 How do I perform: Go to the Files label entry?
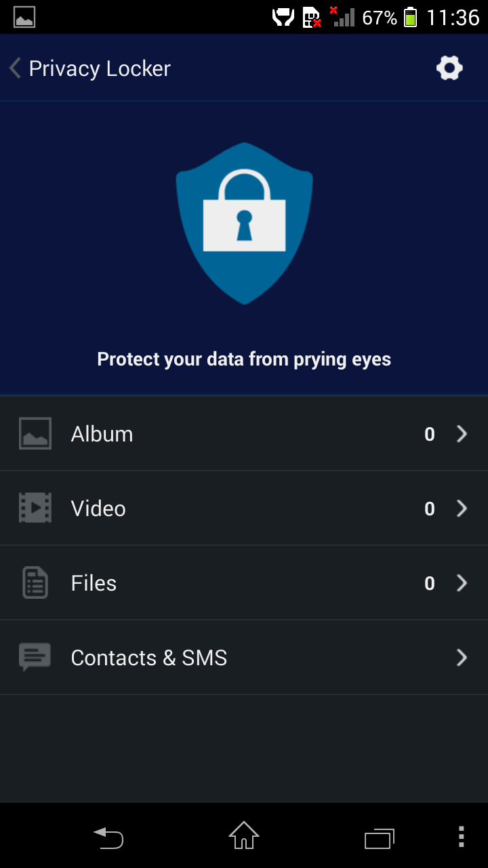[94, 583]
